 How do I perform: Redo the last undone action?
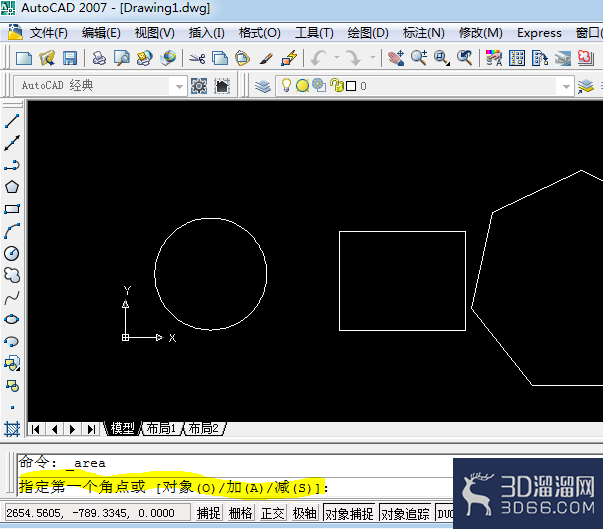click(x=354, y=58)
